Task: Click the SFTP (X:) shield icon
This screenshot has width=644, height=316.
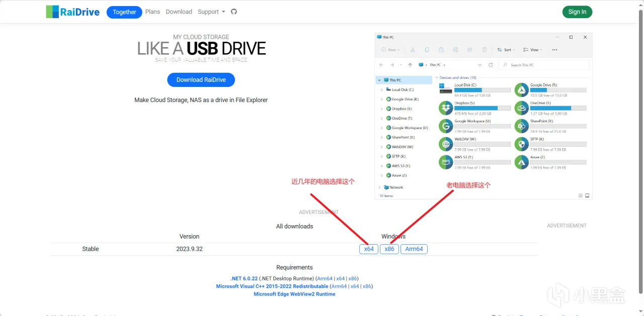Action: [x=521, y=144]
